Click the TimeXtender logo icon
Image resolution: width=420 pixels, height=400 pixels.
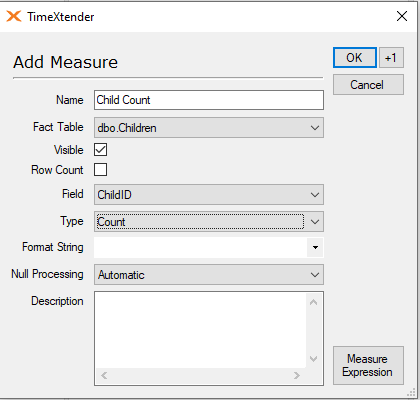[x=14, y=16]
